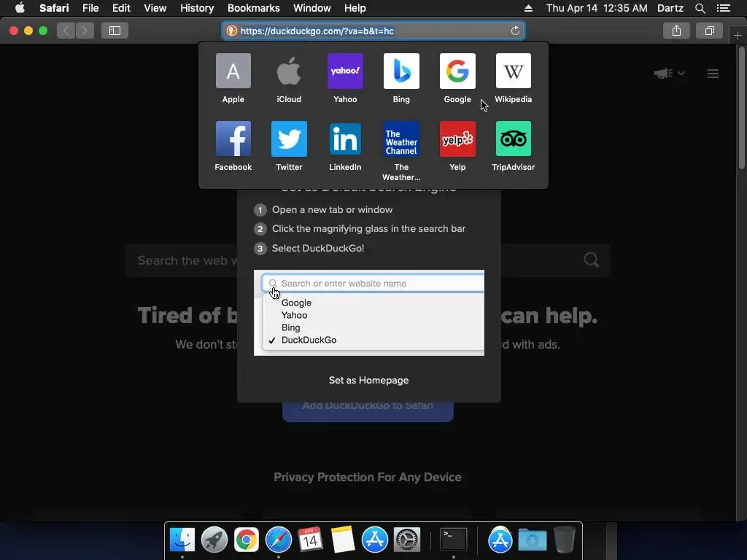Open Google Chrome from the Dock
The height and width of the screenshot is (560, 747).
pos(247,540)
